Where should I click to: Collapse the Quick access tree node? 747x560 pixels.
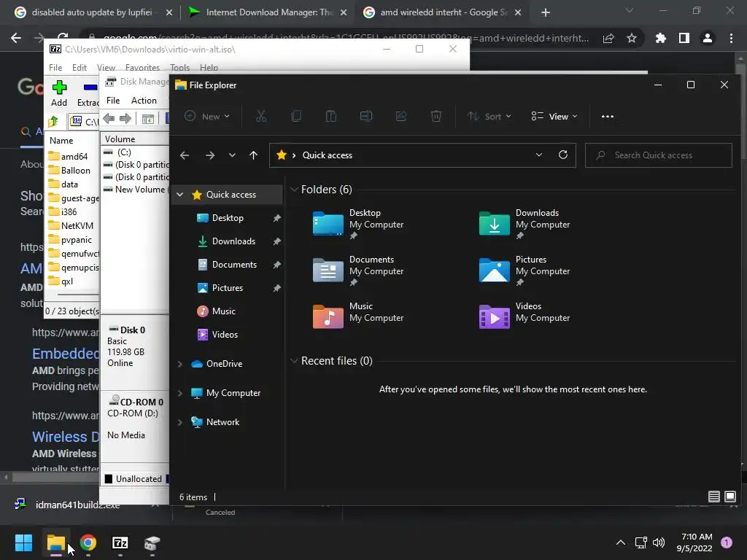click(x=180, y=194)
